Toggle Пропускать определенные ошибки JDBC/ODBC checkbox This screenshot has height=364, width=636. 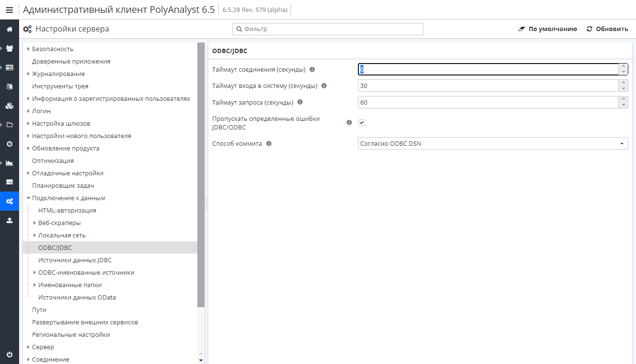click(x=362, y=123)
